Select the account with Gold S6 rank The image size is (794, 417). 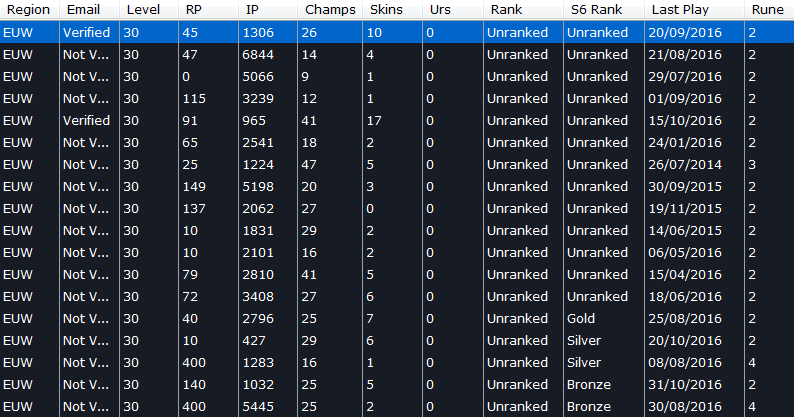point(397,319)
